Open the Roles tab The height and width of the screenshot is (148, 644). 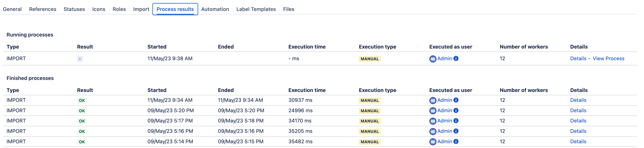(119, 9)
